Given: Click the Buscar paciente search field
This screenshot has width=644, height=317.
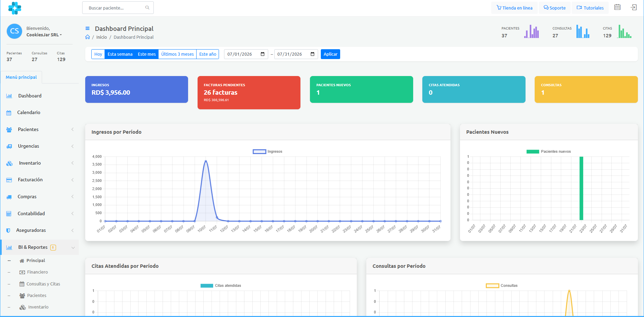Looking at the screenshot, I should (118, 7).
